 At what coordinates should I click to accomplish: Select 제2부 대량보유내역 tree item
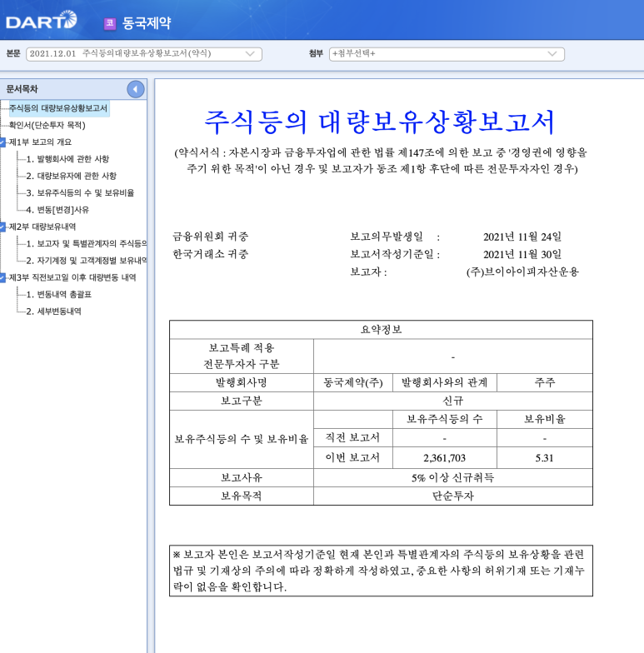tap(42, 227)
